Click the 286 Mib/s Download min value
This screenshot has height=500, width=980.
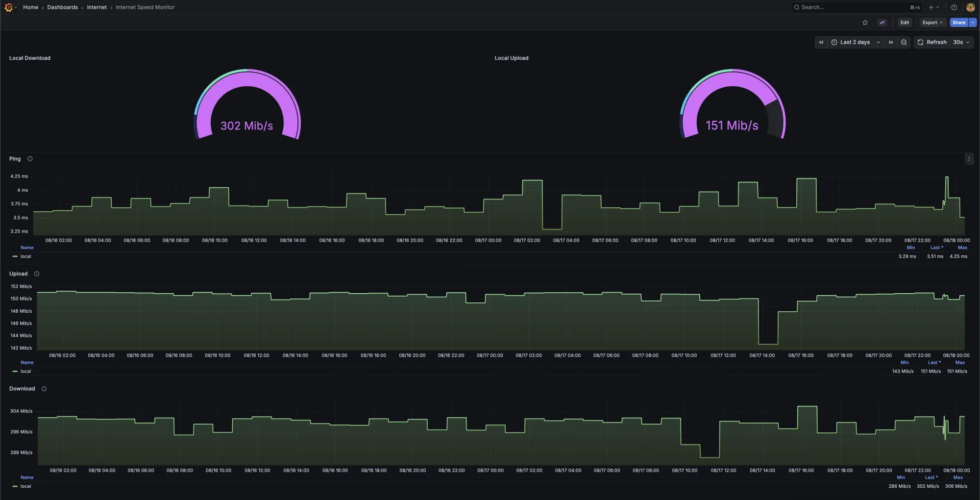tap(900, 486)
